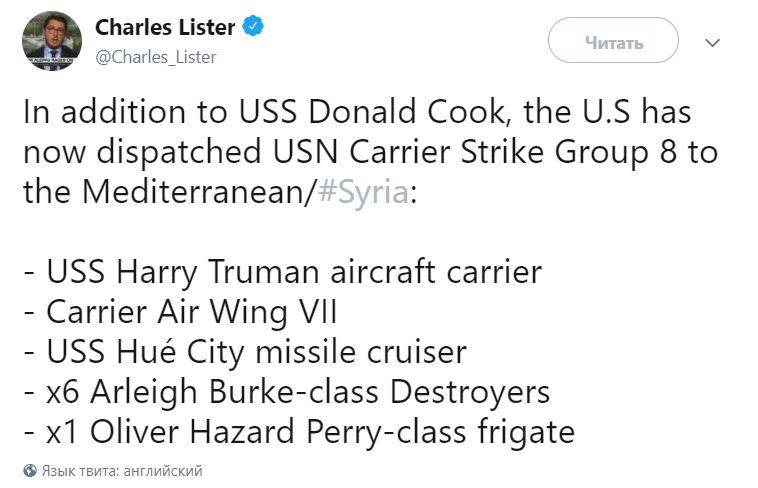The image size is (758, 488).
Task: Open the Charles Lister display name
Action: [x=167, y=28]
